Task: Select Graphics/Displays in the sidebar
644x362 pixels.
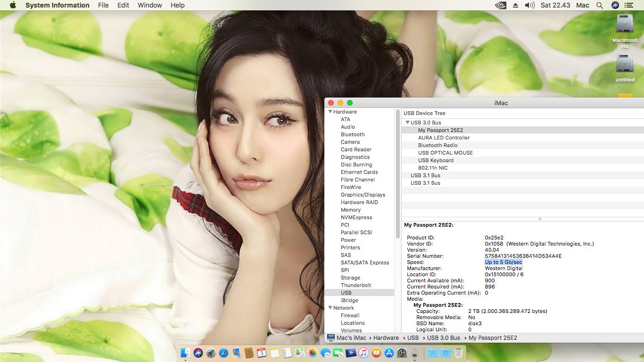Action: 363,195
